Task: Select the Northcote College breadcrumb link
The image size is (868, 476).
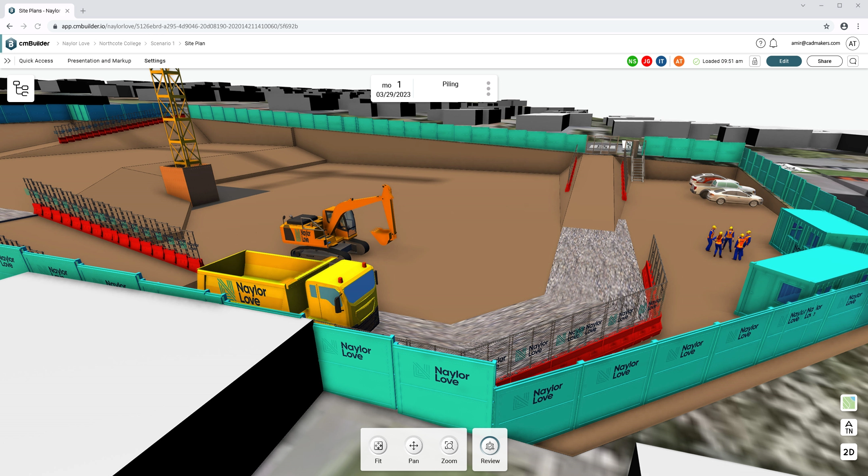Action: pyautogui.click(x=120, y=43)
